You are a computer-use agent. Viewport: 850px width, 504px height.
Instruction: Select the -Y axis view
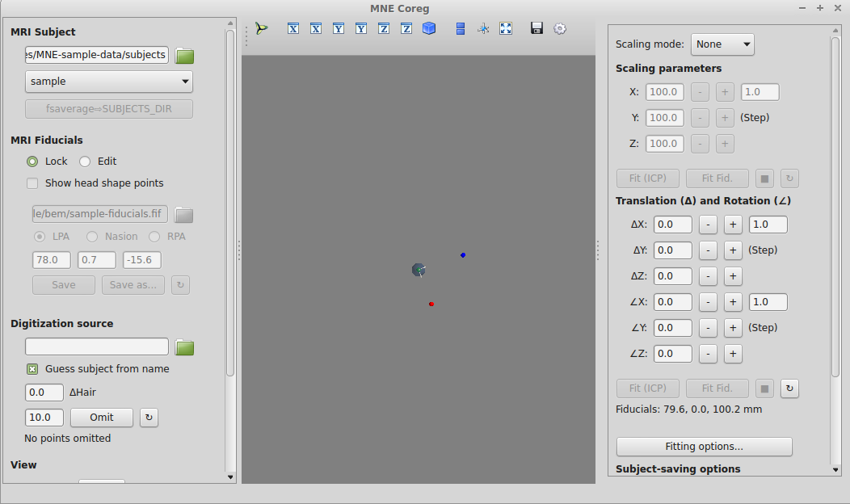[x=361, y=28]
